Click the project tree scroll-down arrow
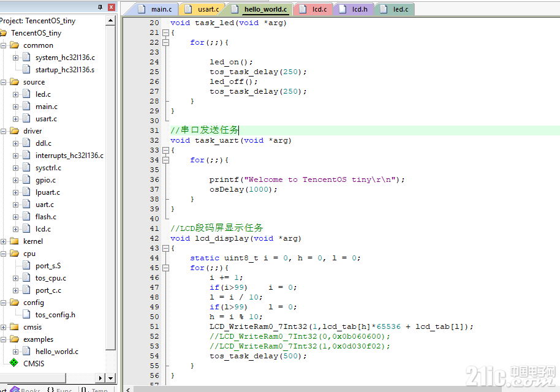 click(110, 378)
